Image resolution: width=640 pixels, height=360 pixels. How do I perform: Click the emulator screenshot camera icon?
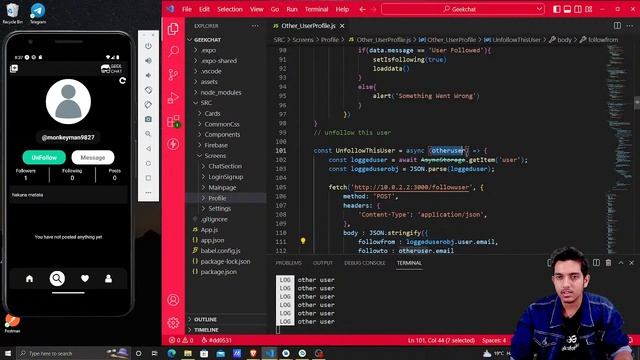tap(148, 119)
